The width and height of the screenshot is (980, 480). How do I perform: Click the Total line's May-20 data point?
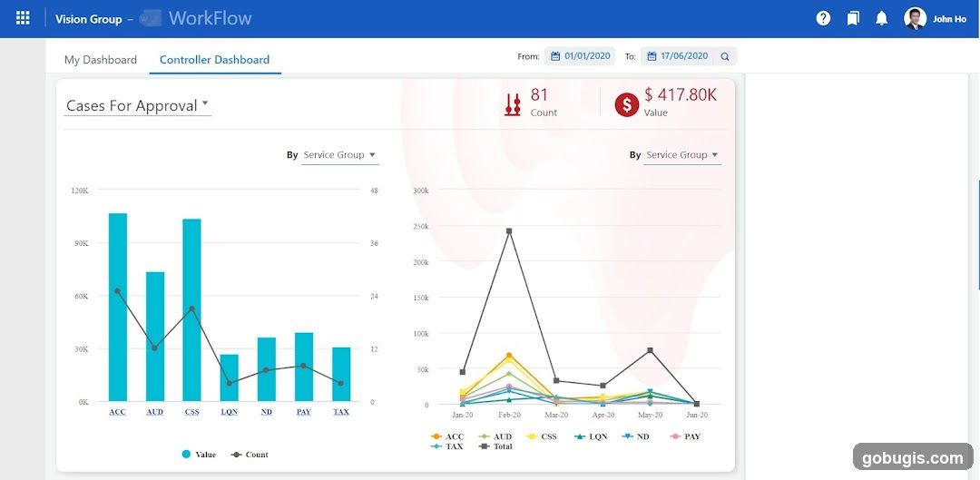pos(650,350)
